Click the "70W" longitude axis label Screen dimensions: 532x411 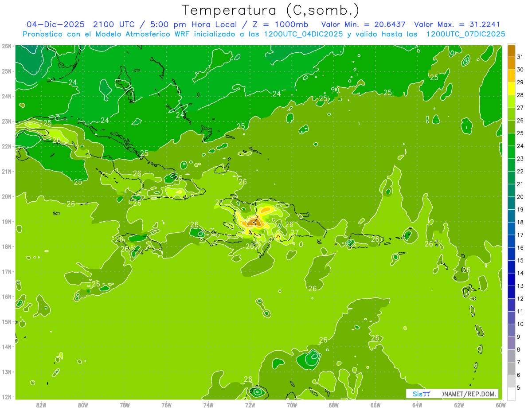pos(292,405)
